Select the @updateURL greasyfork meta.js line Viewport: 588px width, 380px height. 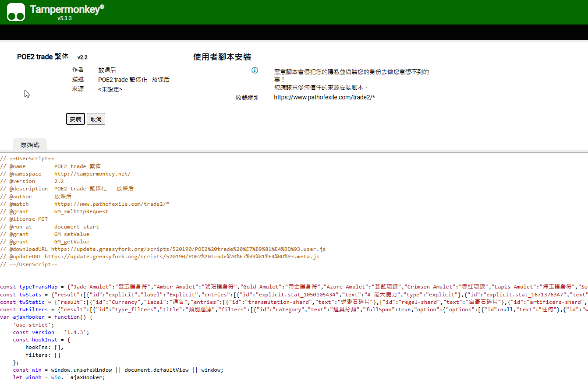point(160,257)
